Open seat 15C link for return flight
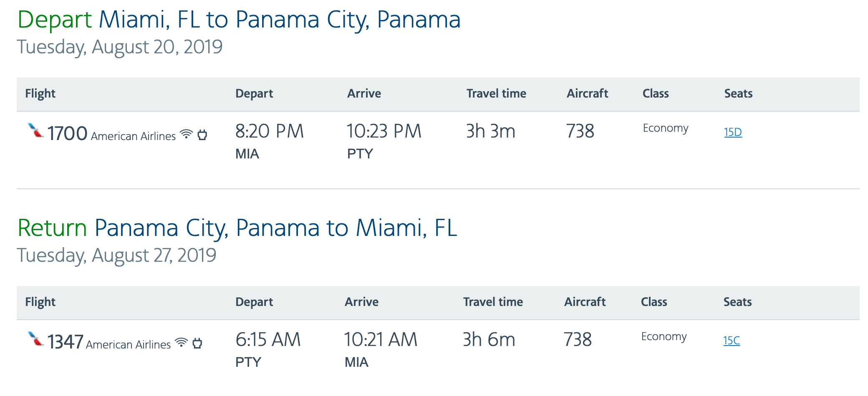 [732, 341]
